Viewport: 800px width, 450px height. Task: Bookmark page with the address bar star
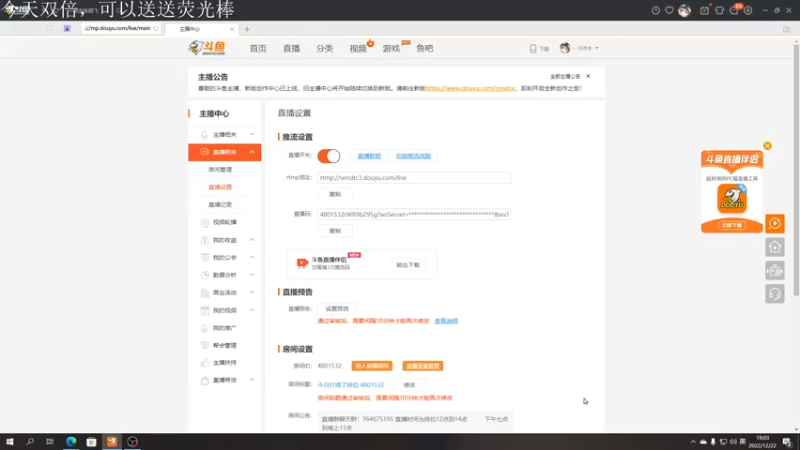pyautogui.click(x=156, y=29)
